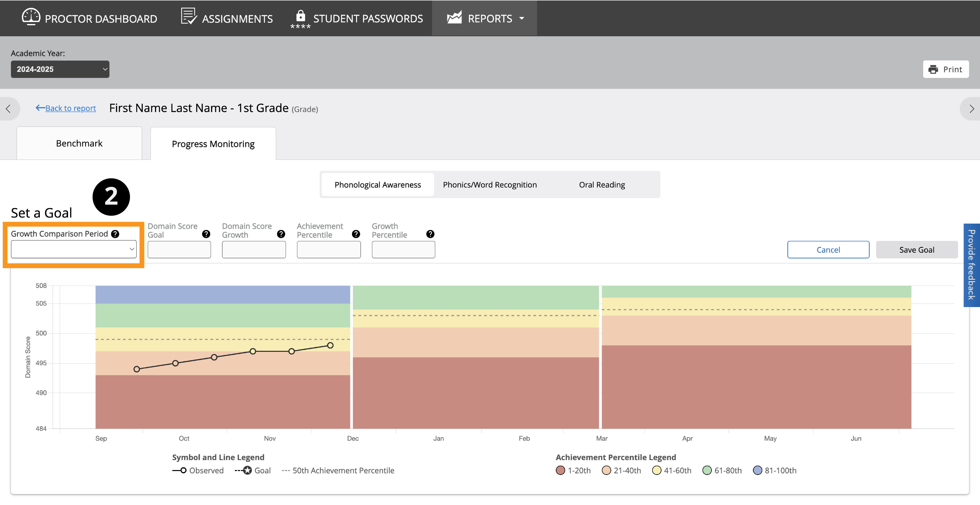Open help for Domain Score Goal

[206, 234]
